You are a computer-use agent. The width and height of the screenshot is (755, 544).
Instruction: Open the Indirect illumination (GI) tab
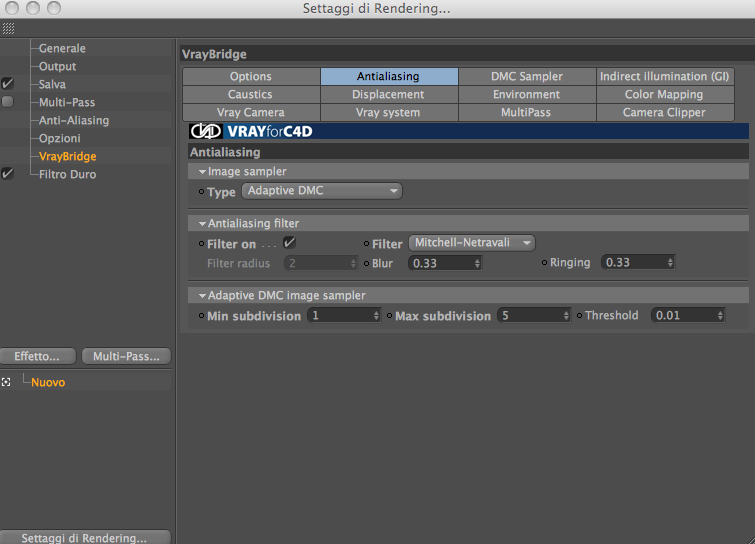coord(665,77)
